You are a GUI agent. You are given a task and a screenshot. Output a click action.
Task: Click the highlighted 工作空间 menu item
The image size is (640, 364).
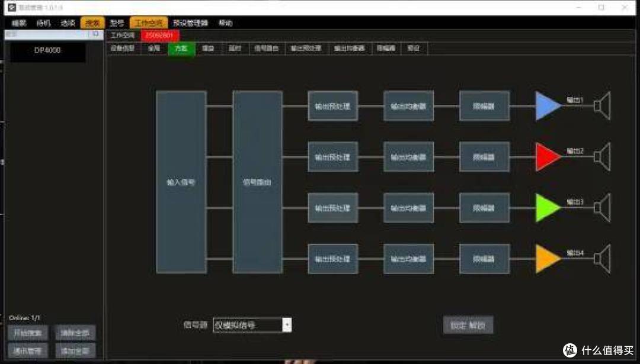pyautogui.click(x=149, y=23)
